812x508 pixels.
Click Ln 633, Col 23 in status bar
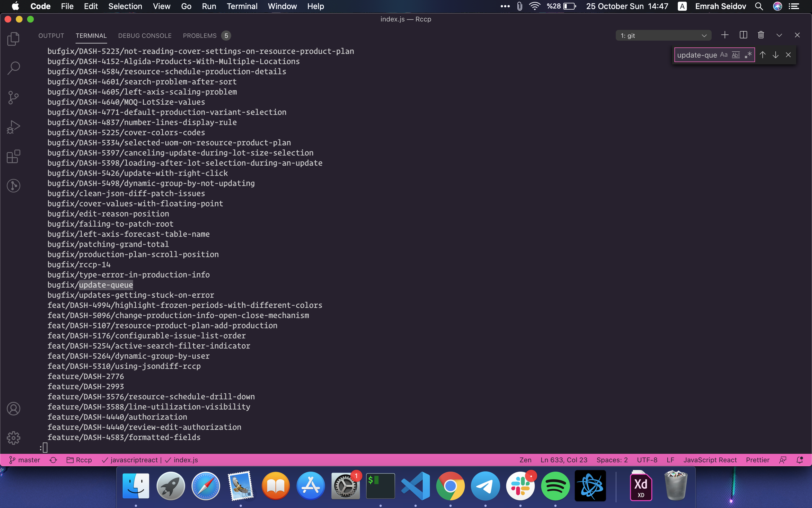(564, 460)
